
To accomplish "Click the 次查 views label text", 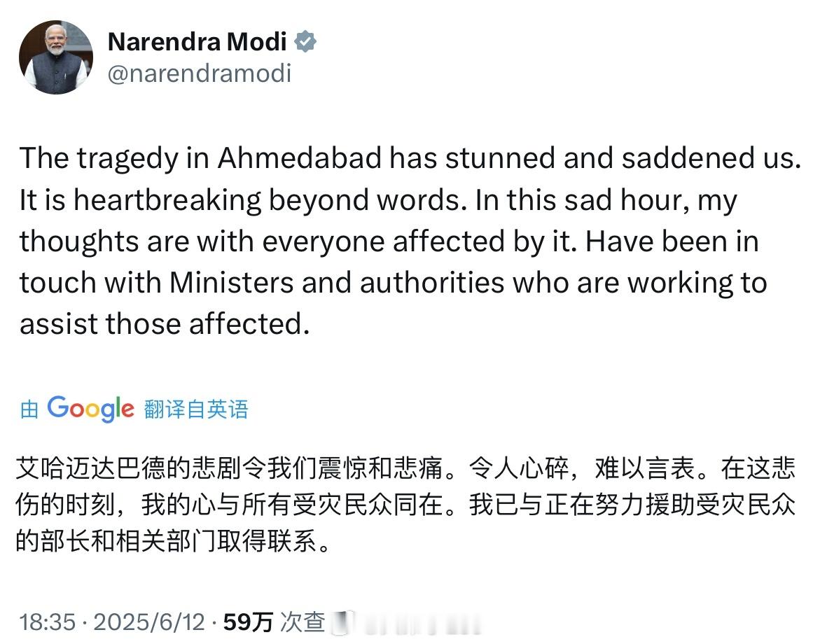I will coord(303,622).
